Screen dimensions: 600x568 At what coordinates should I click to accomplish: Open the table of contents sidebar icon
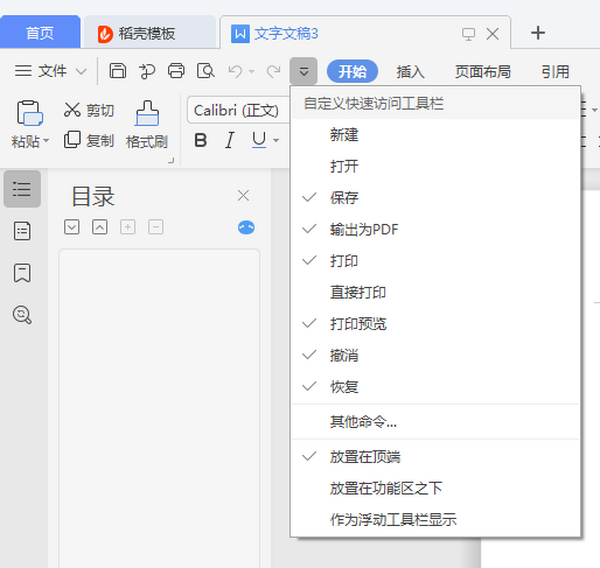click(x=22, y=189)
